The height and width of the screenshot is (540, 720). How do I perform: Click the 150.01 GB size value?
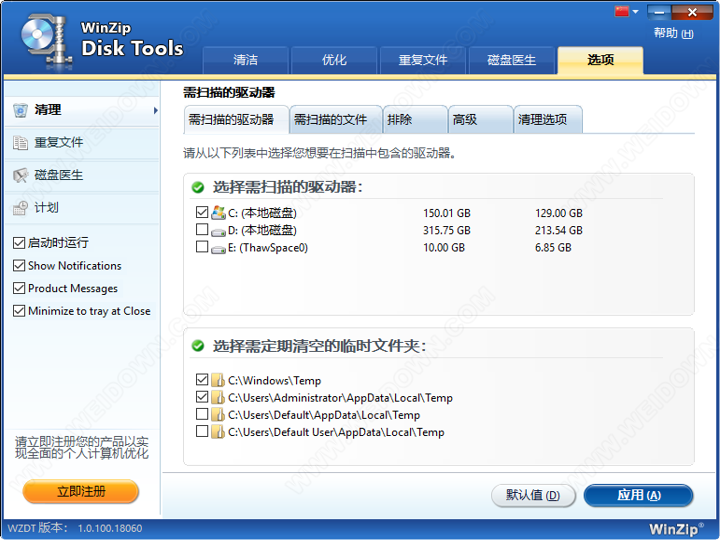point(447,213)
